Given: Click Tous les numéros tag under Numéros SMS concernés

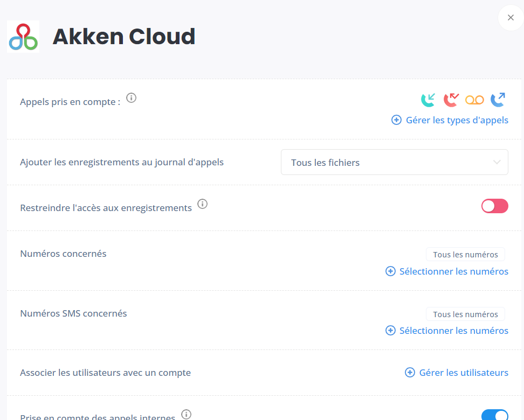Looking at the screenshot, I should (466, 314).
